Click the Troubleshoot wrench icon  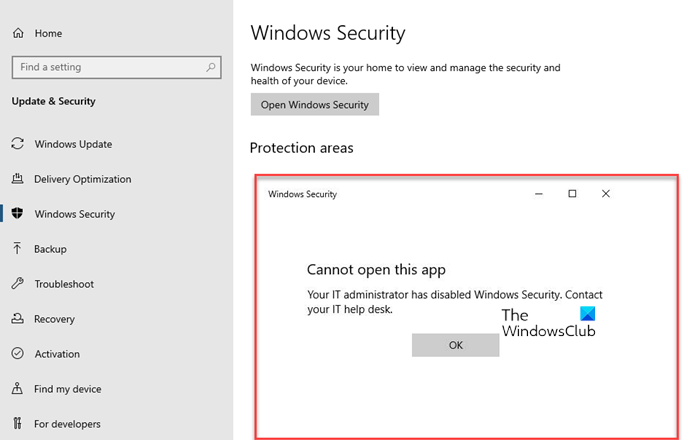tap(18, 284)
